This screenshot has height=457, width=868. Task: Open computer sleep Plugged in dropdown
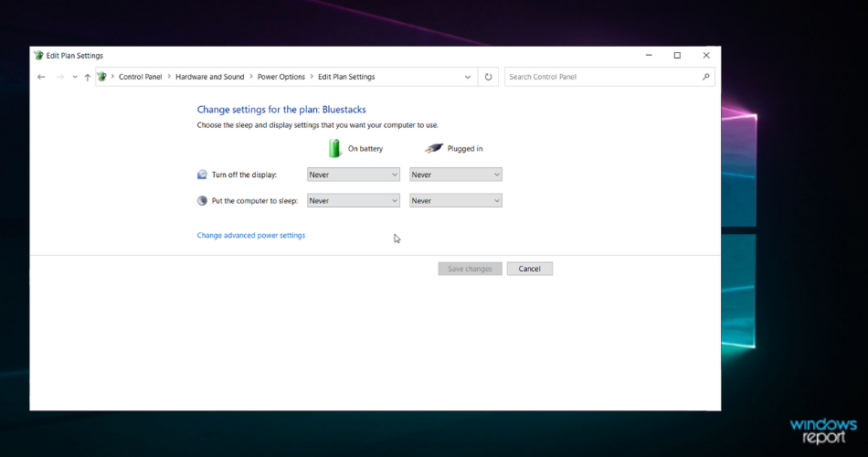(x=456, y=200)
